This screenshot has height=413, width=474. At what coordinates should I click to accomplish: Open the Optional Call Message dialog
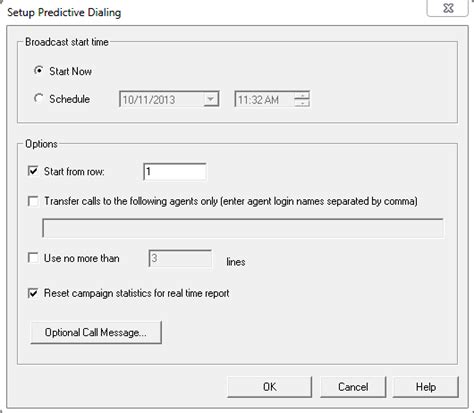(96, 332)
